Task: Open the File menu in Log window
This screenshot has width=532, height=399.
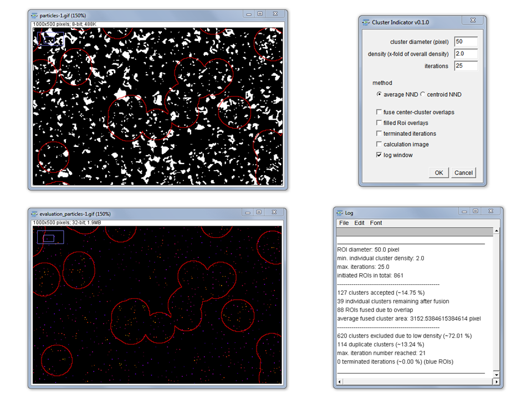Action: (344, 223)
